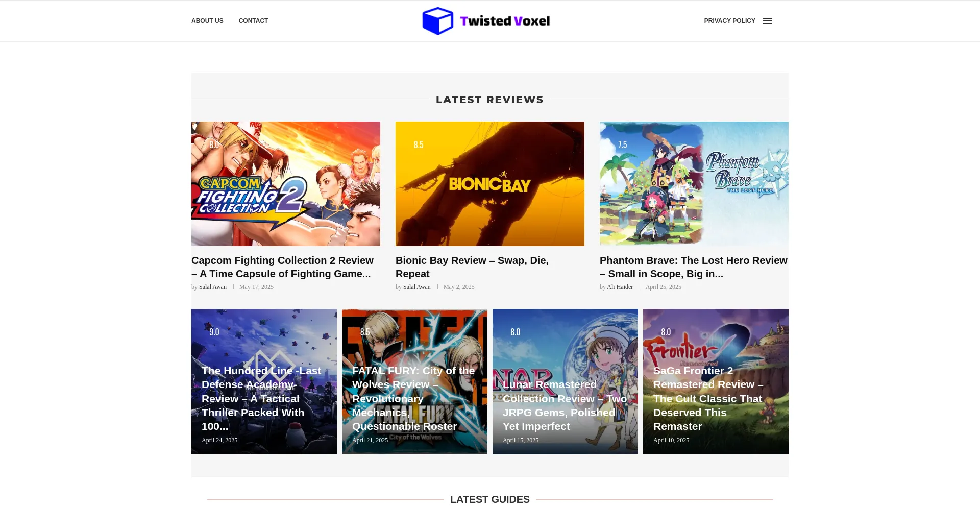980x507 pixels.
Task: Open SaGa Frontier 2 Remastered review card
Action: pyautogui.click(x=716, y=381)
